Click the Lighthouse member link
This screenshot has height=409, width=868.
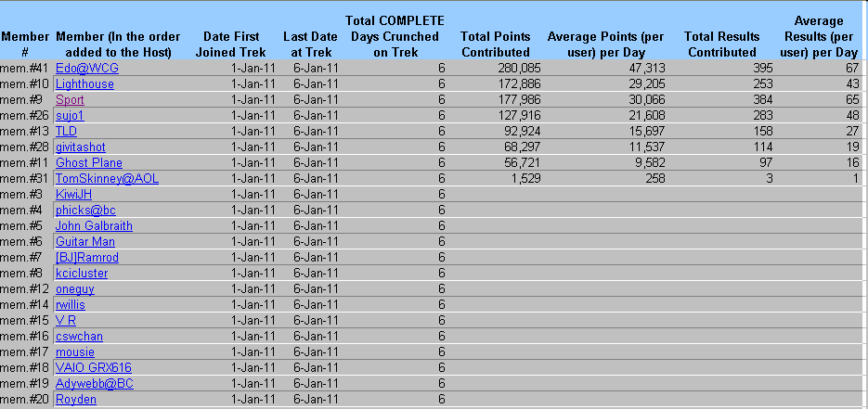(84, 84)
